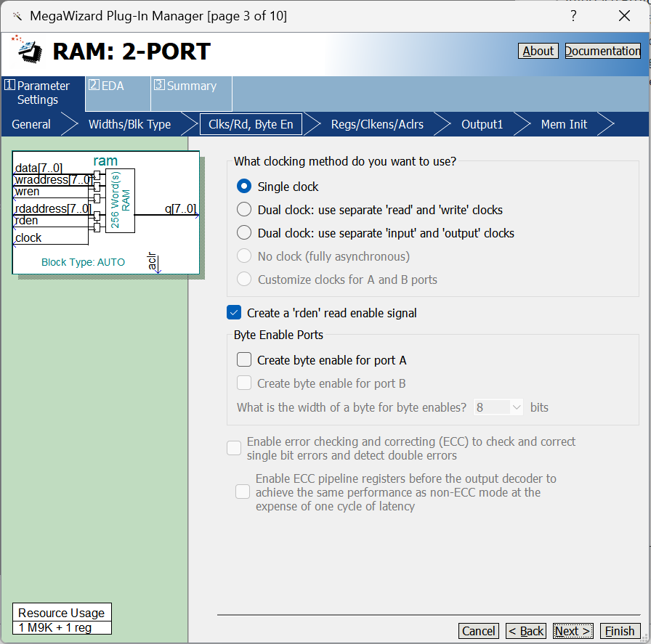Toggle the 'rden' read enable checkbox
This screenshot has width=651, height=644.
click(234, 313)
